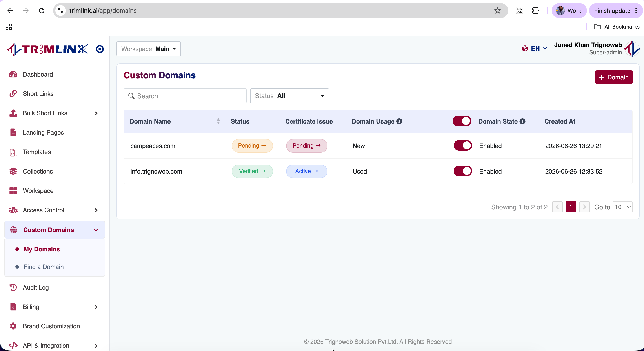Open the browser extensions puzzle icon

pyautogui.click(x=535, y=11)
